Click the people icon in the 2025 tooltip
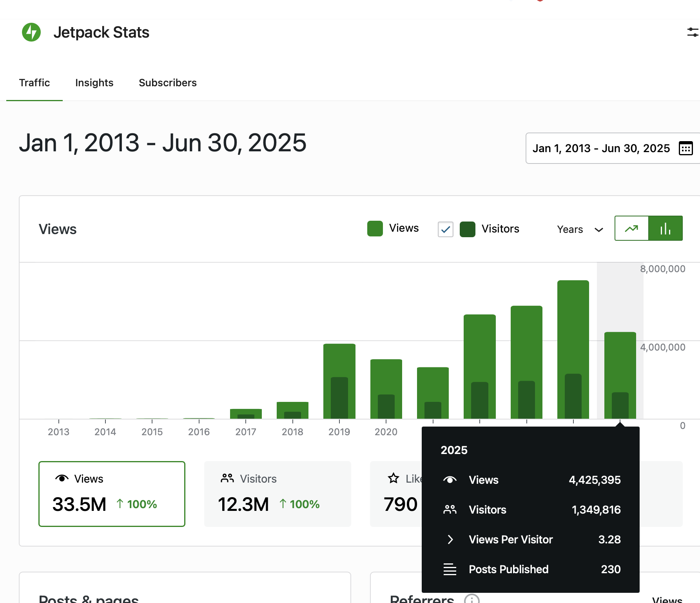Image resolution: width=700 pixels, height=603 pixels. point(450,510)
